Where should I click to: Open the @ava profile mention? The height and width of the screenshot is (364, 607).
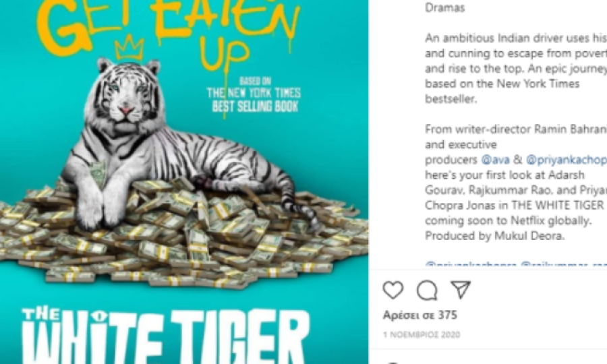click(x=495, y=159)
